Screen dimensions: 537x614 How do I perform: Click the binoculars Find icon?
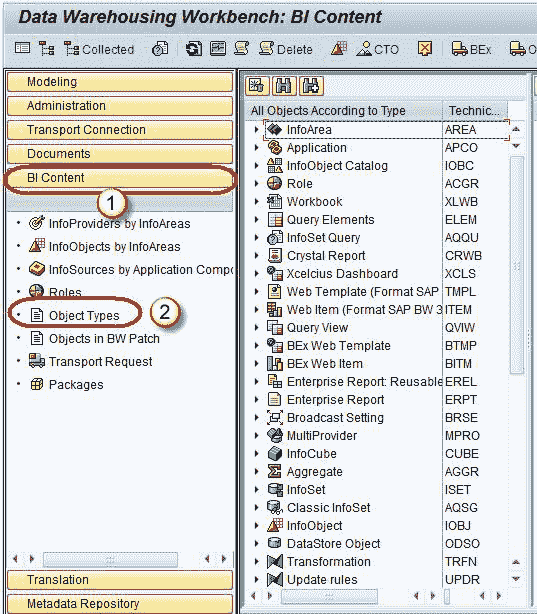coord(284,86)
